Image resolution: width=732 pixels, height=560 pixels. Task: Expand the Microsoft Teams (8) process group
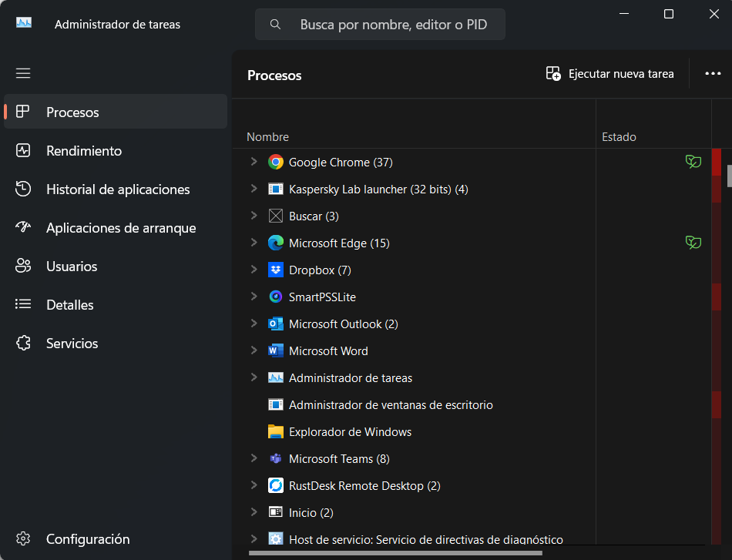(254, 458)
